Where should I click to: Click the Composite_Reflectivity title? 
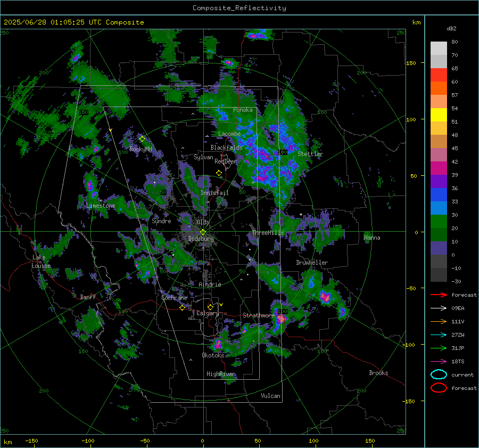240,8
